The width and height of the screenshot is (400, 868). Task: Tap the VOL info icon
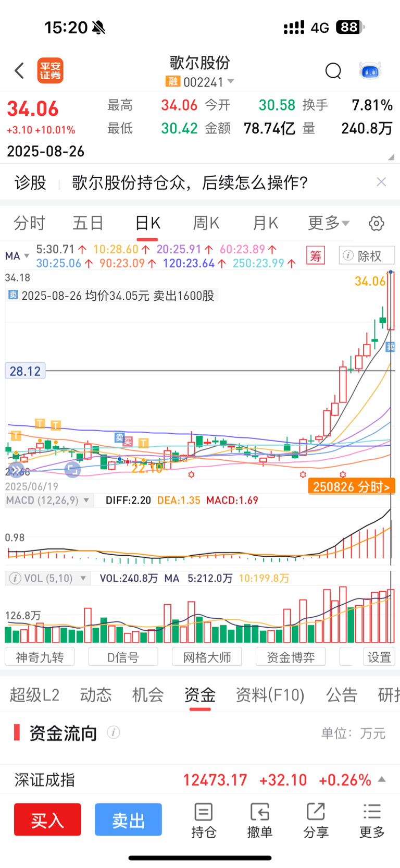pyautogui.click(x=16, y=578)
